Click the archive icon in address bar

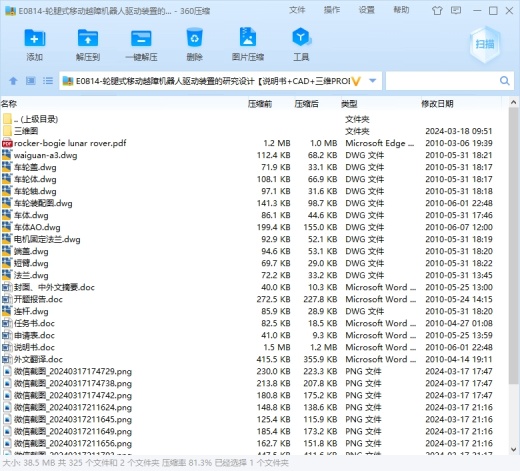point(68,81)
